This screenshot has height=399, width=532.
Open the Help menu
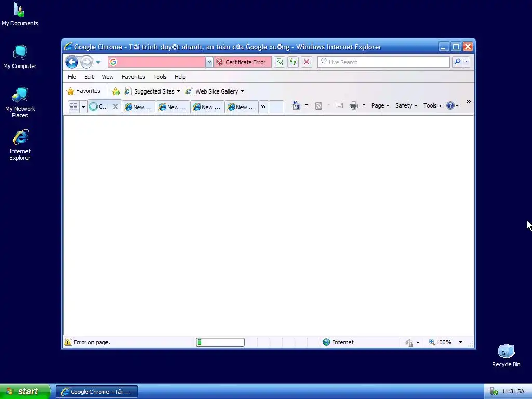(x=180, y=77)
